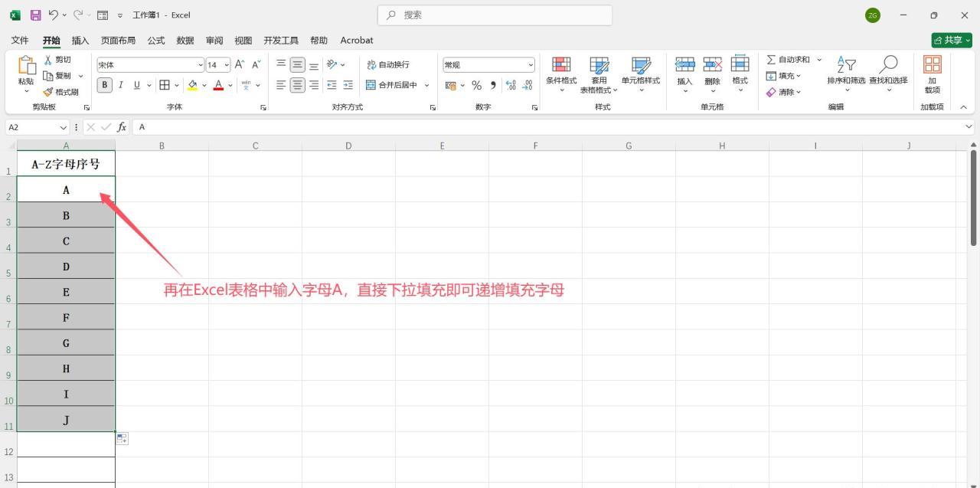Viewport: 980px width, 488px height.
Task: Toggle middle vertical alignment
Action: (297, 64)
